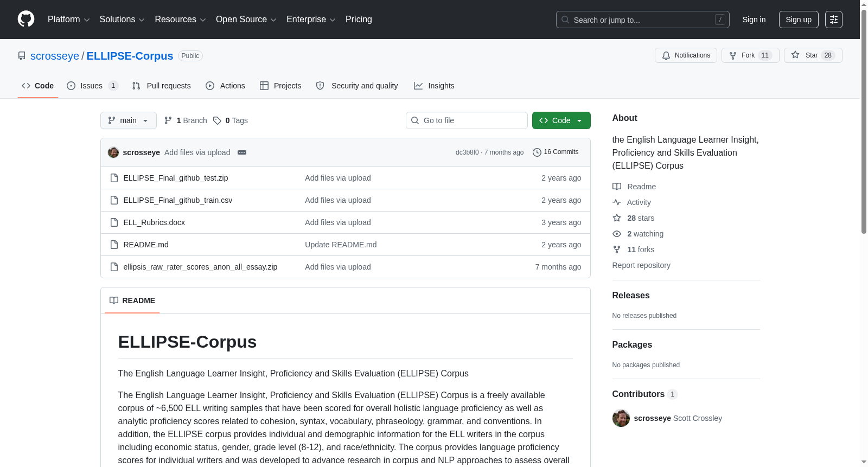This screenshot has width=868, height=467.
Task: Open ellipsis_raw_rater_scores_anon_all_essay.zip
Action: tap(200, 267)
